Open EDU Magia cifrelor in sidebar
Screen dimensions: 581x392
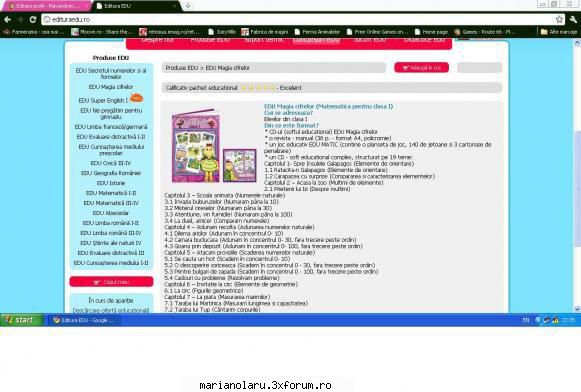pos(111,87)
